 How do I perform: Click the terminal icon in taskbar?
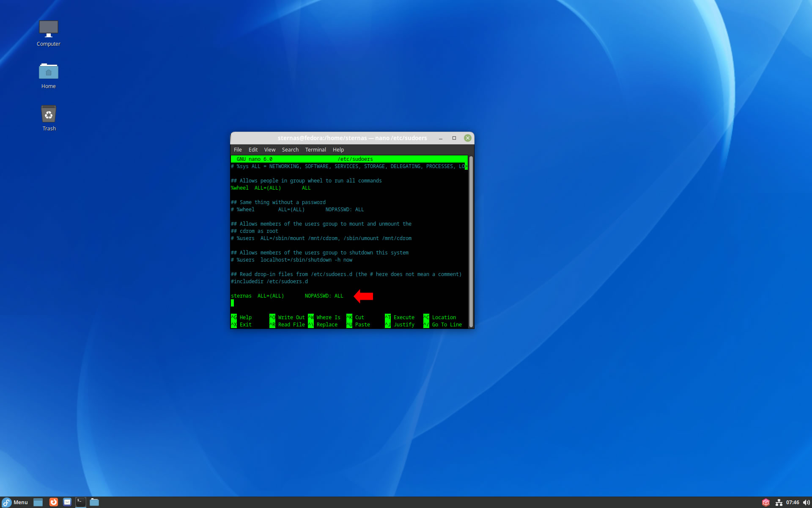[x=80, y=502]
